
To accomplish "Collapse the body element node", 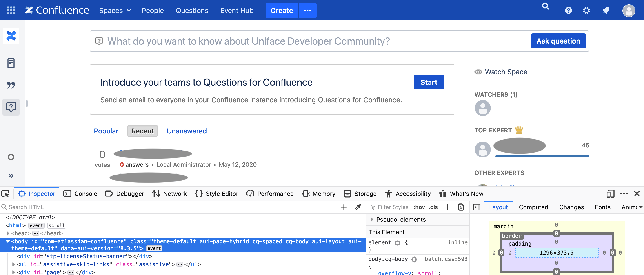I will [8, 242].
